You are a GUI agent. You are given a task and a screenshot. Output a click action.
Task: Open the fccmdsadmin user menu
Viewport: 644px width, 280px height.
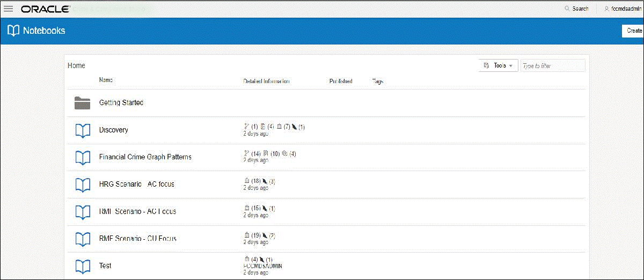coord(623,9)
